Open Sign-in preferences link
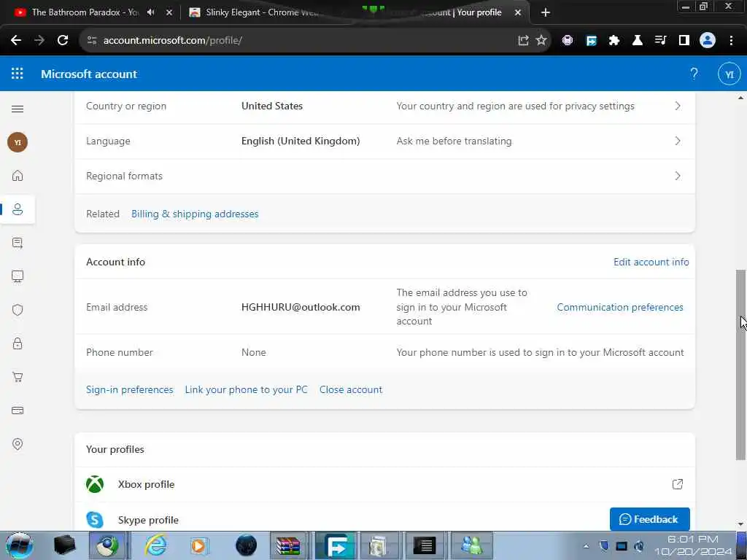Image resolution: width=747 pixels, height=560 pixels. pos(130,389)
